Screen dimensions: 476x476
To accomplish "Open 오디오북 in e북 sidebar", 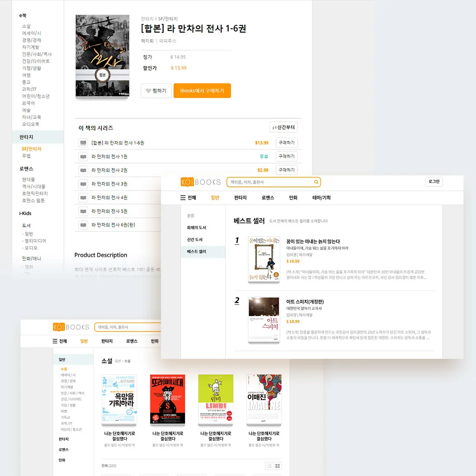I will 30,124.
